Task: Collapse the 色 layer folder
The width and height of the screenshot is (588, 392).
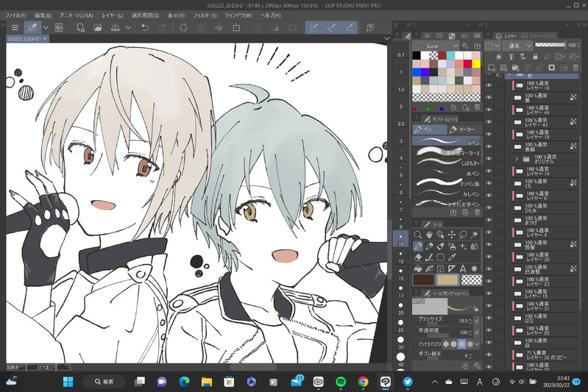Action: click(x=509, y=75)
